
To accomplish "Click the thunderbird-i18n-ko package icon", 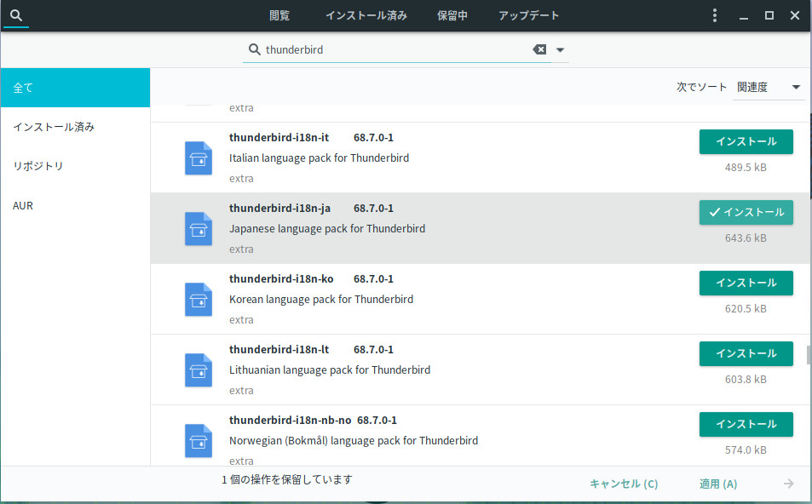I will coord(199,300).
